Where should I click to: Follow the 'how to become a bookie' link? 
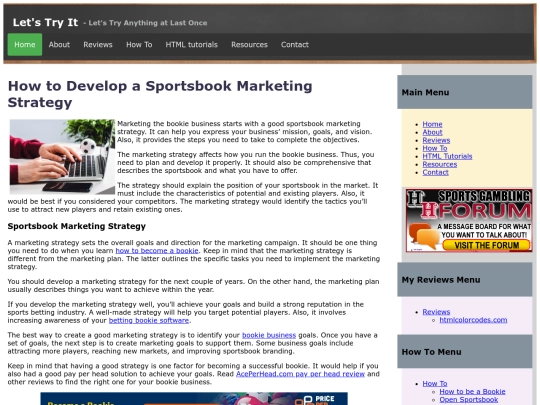(x=157, y=251)
